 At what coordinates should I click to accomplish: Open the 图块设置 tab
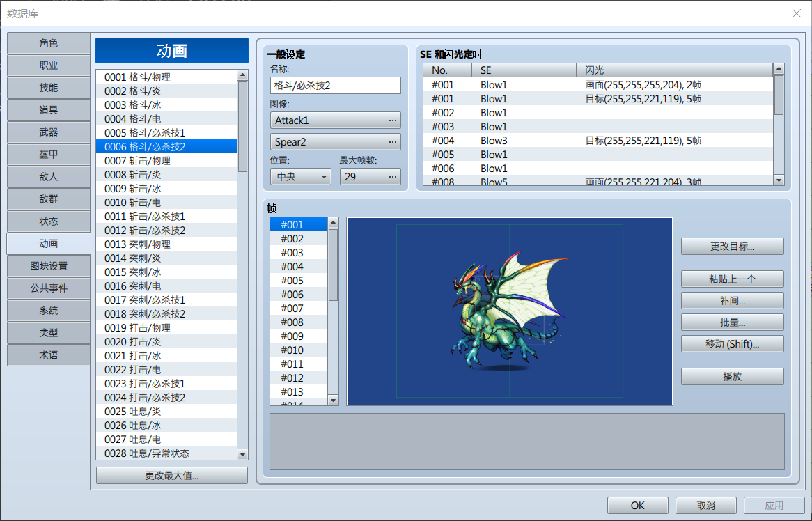click(48, 265)
